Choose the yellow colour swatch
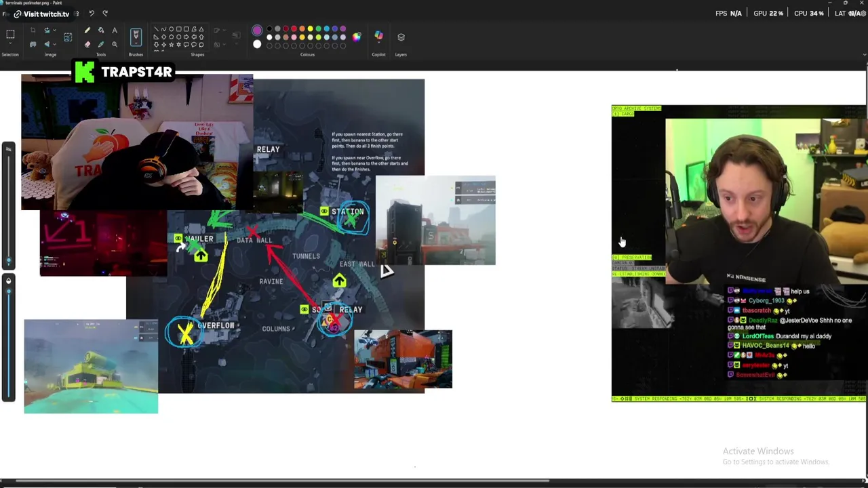The width and height of the screenshot is (868, 488). (x=310, y=28)
